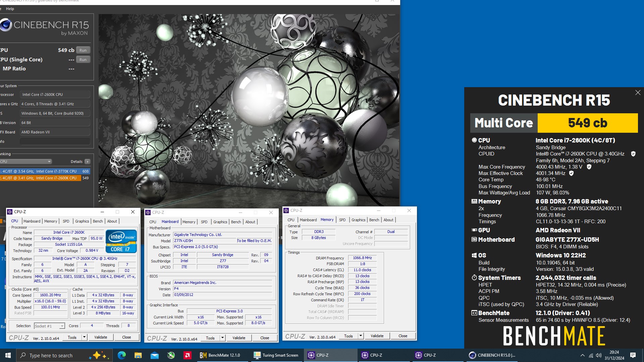Open the CPU tab in the Mainboard window
Image resolution: width=644 pixels, height=362 pixels.
pyautogui.click(x=153, y=222)
